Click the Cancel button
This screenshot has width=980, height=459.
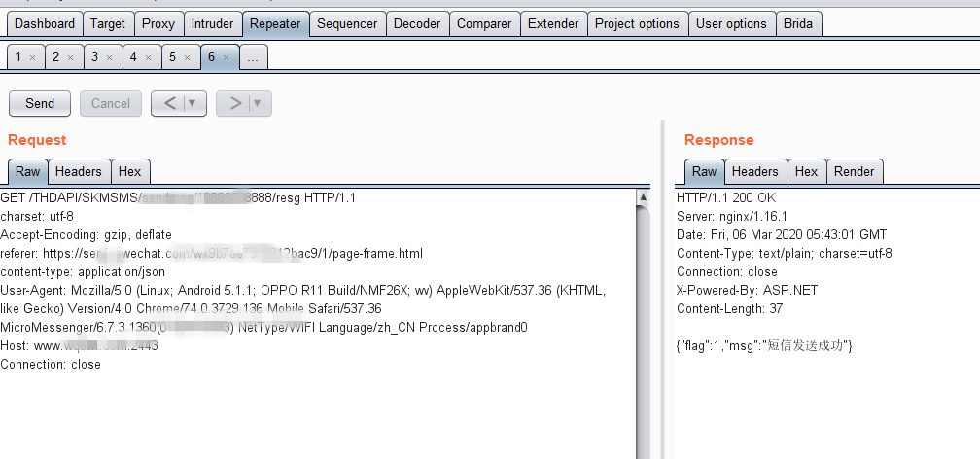tap(111, 103)
